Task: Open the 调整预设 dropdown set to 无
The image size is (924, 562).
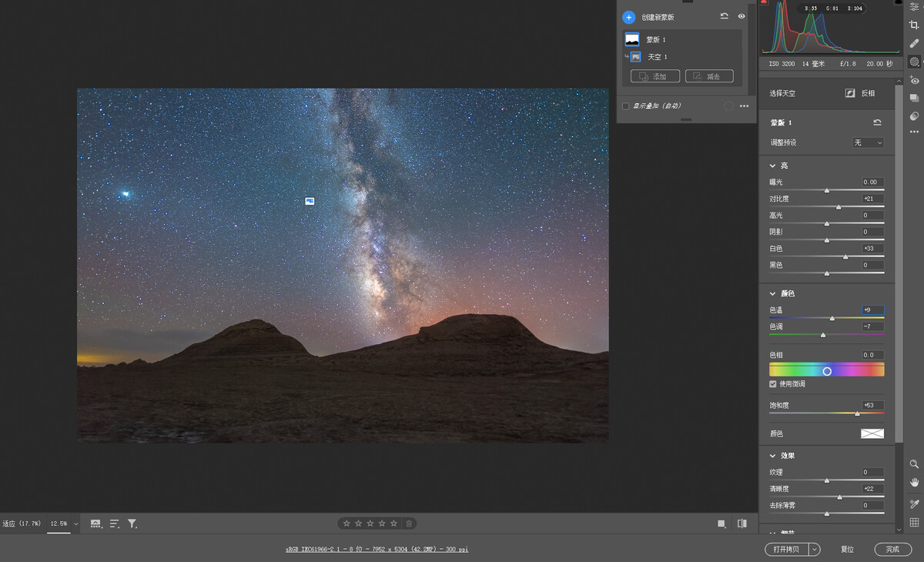Action: [868, 142]
